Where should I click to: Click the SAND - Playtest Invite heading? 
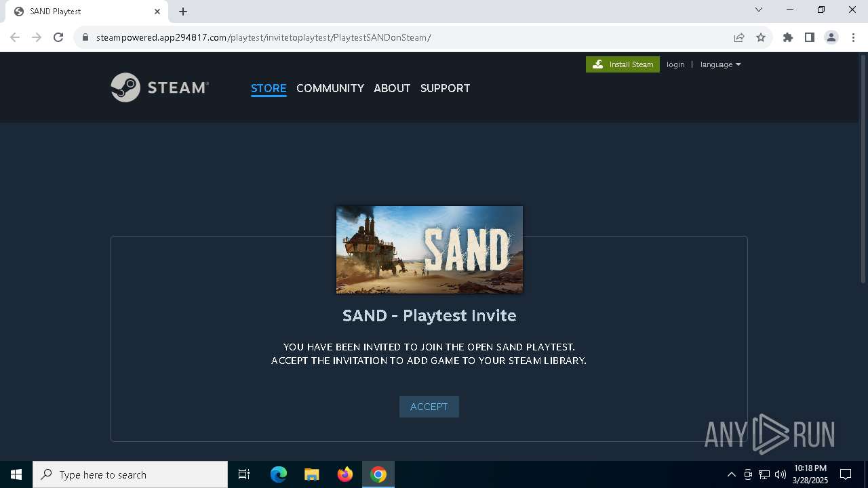pos(429,315)
